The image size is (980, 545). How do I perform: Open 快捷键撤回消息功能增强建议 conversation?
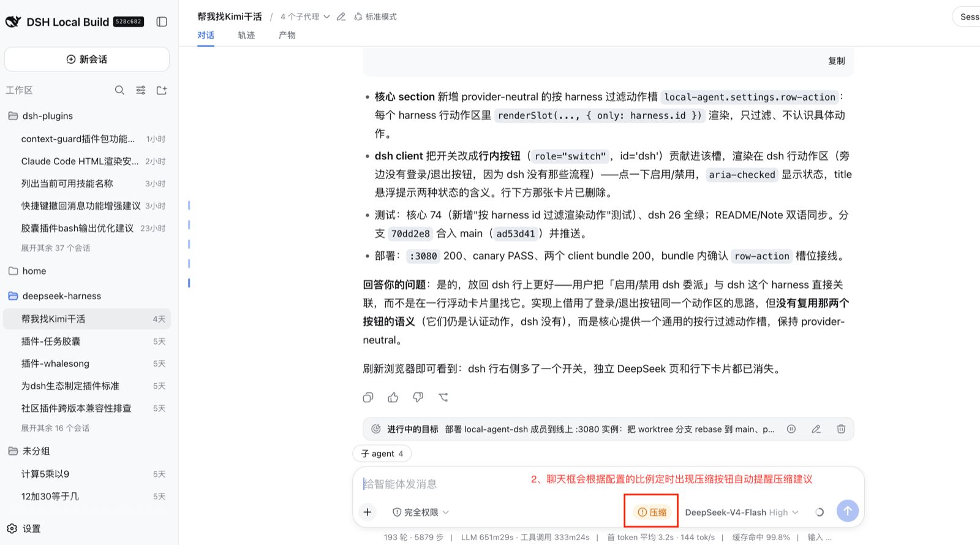87,206
